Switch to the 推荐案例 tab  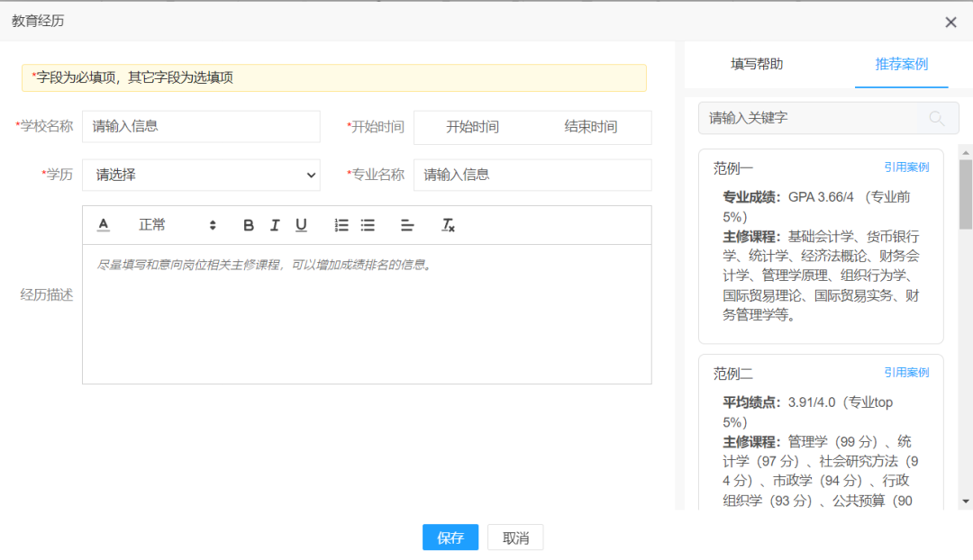point(901,64)
